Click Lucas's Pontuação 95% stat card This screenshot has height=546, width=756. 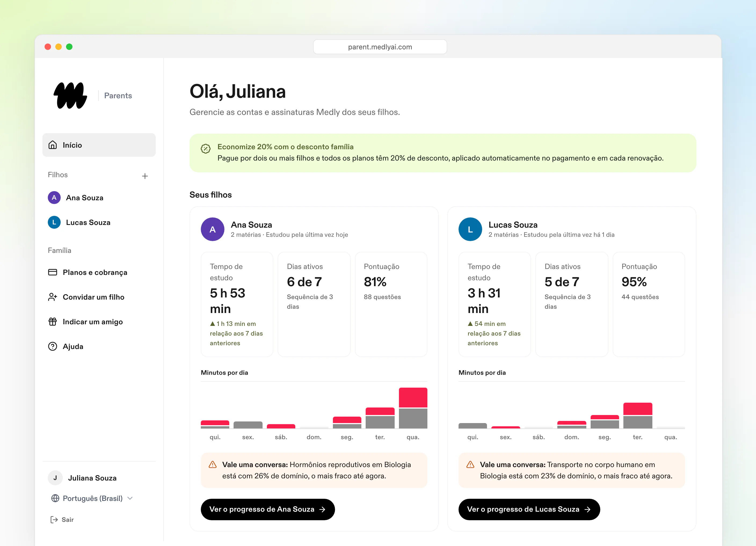[649, 304]
